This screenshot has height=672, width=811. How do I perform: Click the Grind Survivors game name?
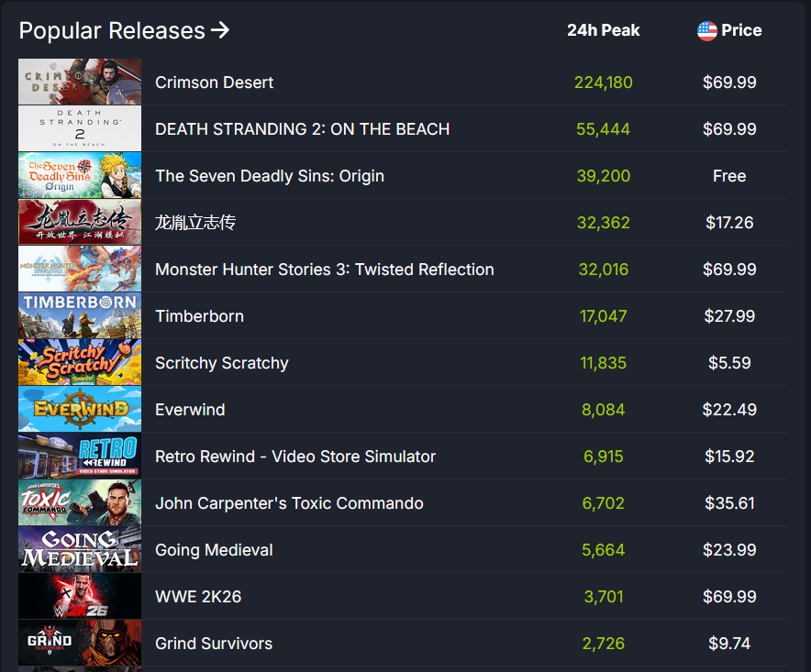click(x=214, y=644)
